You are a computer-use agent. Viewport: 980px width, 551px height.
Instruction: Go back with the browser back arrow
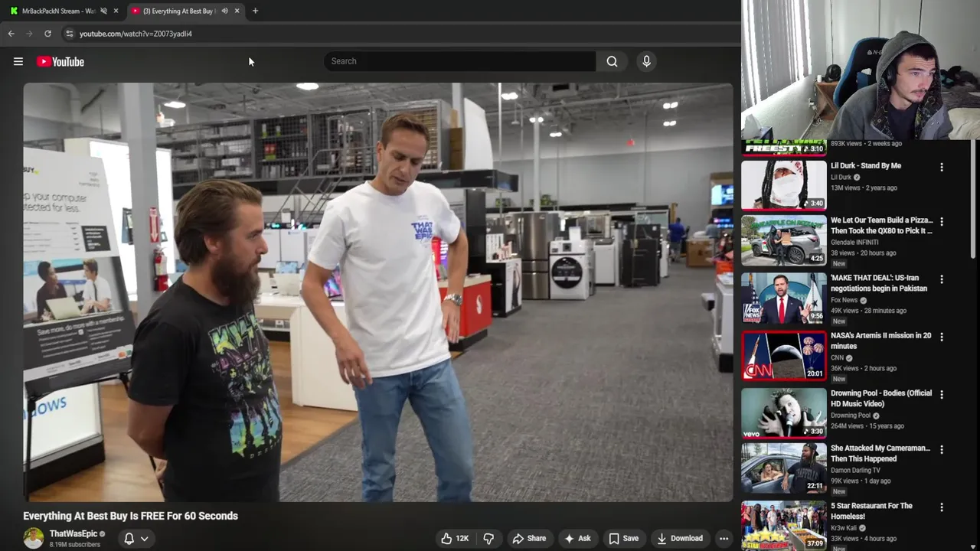click(11, 34)
